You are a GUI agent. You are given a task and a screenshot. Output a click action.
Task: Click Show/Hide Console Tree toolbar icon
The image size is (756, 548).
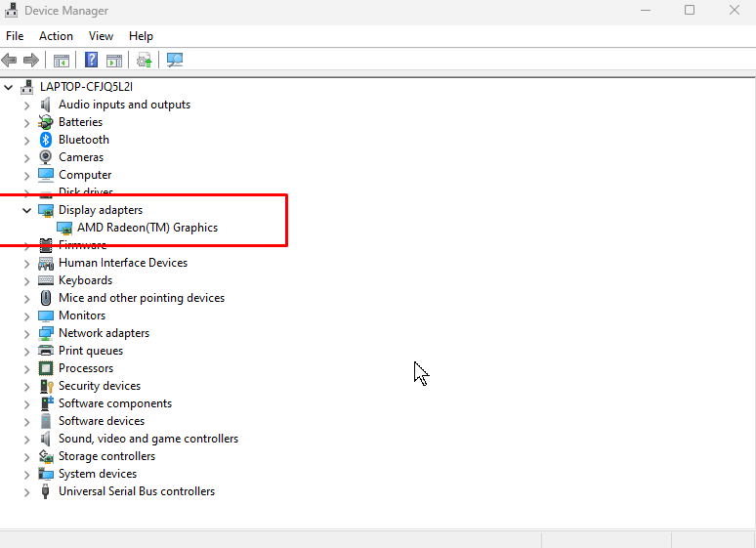point(62,61)
